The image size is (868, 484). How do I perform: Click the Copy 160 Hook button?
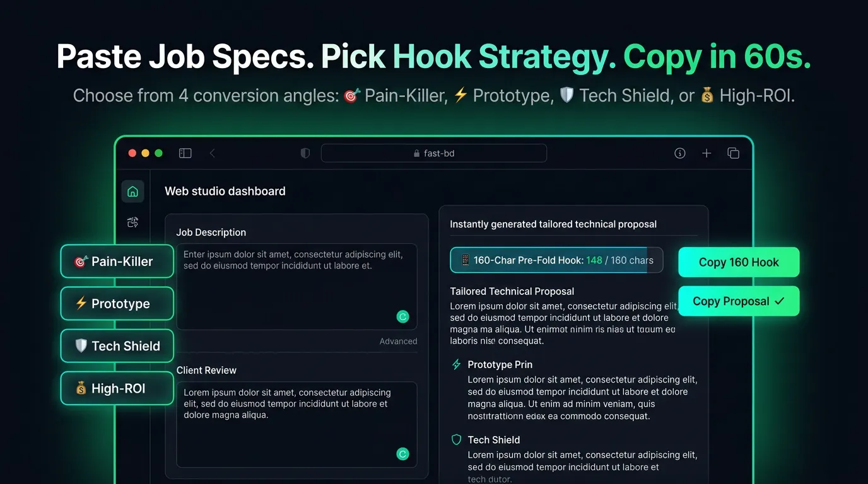pos(739,262)
